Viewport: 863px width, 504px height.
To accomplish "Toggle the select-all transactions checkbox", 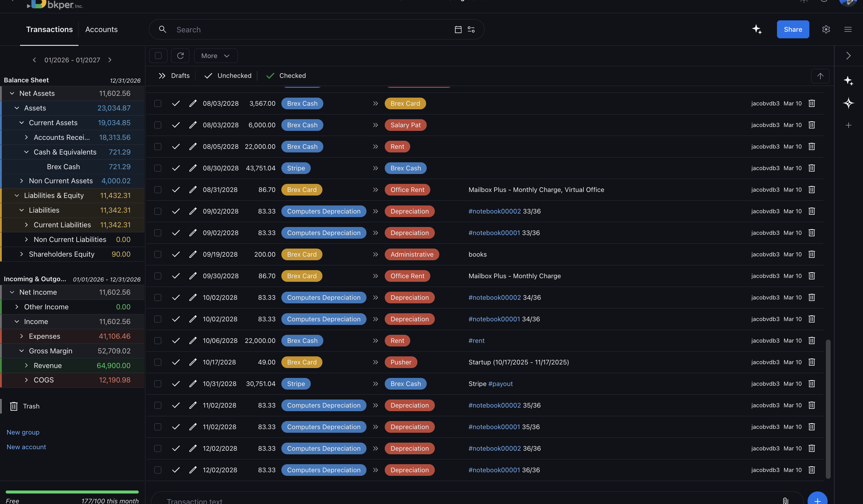I will [158, 56].
